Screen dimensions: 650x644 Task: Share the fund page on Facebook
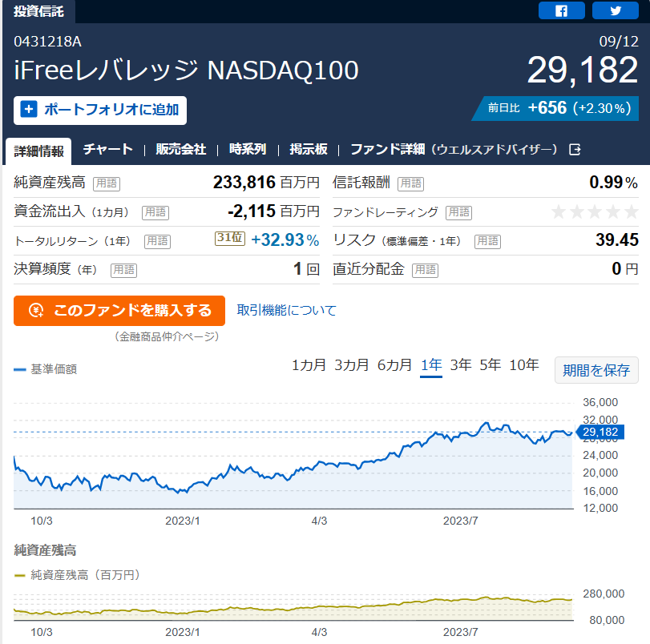[561, 10]
